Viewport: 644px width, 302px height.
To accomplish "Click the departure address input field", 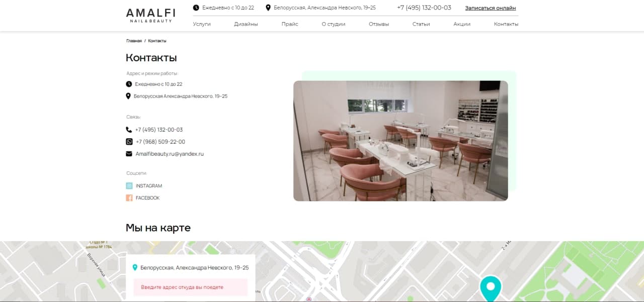I will point(191,287).
